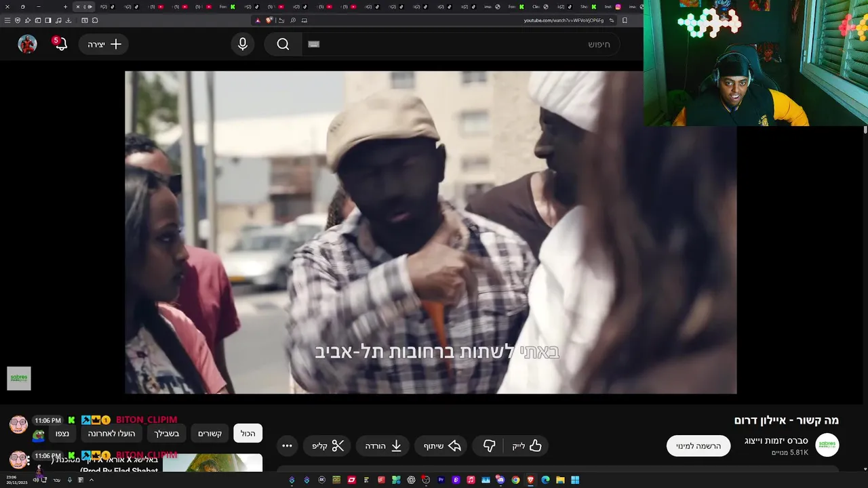The width and height of the screenshot is (868, 488).
Task: Click the Brave shields icon in toolbar
Action: [x=269, y=20]
